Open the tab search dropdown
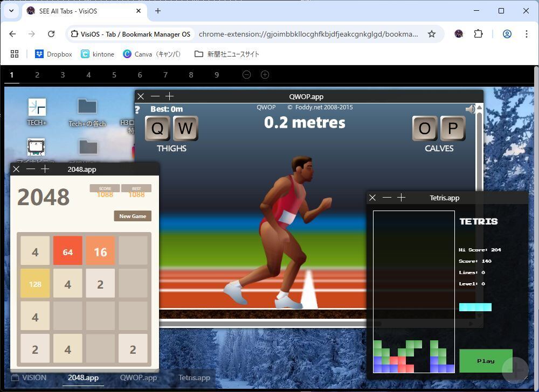Viewport: 539px width, 392px height. 11,11
